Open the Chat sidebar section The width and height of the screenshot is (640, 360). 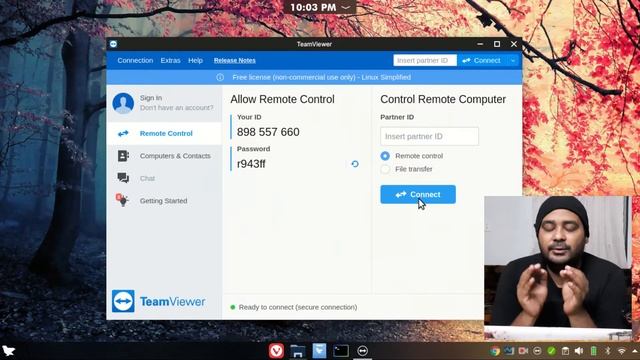tap(164, 178)
